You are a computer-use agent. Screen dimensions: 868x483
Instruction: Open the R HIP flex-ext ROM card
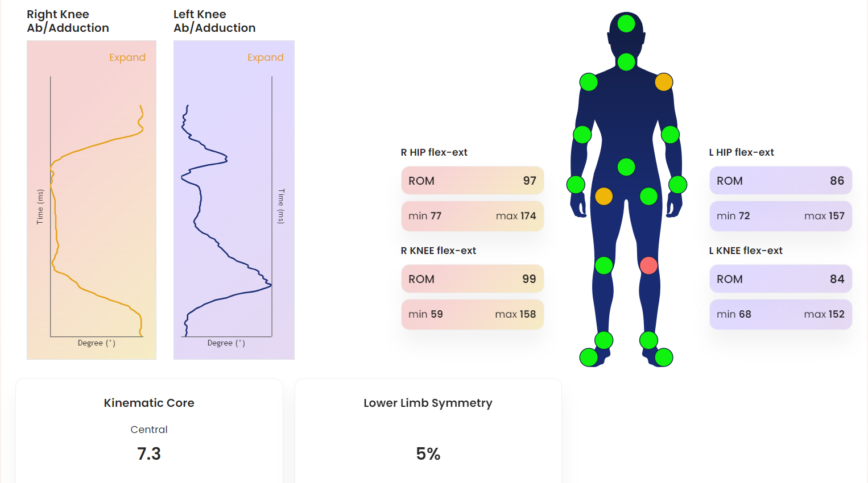(x=473, y=181)
